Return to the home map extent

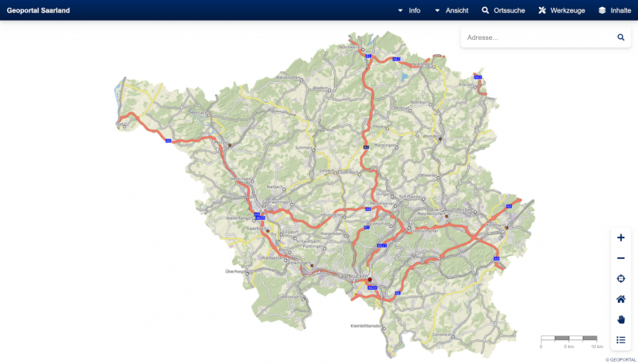tap(620, 299)
